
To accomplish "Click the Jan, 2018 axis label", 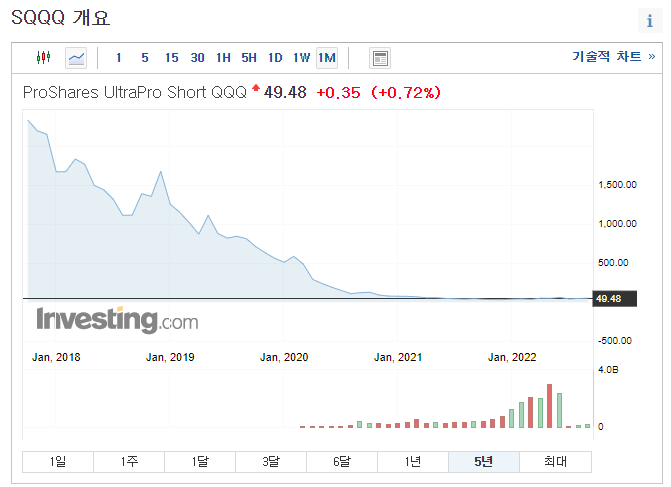I will (x=56, y=357).
